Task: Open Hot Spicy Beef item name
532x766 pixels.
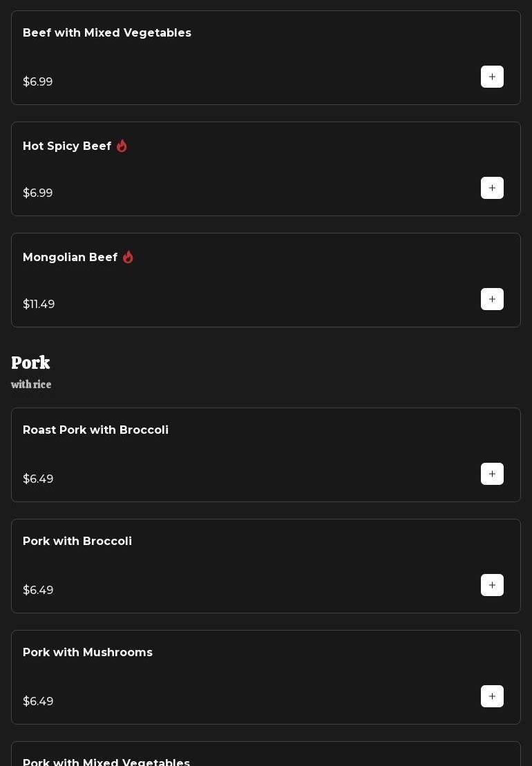Action: click(67, 146)
